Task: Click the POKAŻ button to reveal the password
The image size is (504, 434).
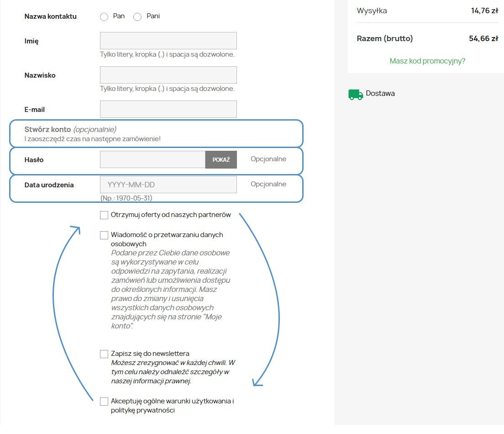Action: pos(221,159)
